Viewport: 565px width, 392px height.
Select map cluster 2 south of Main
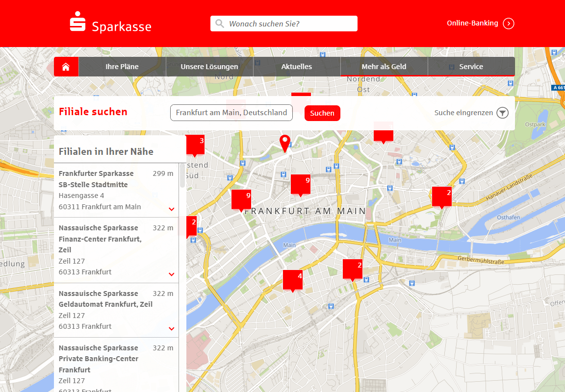click(x=353, y=270)
